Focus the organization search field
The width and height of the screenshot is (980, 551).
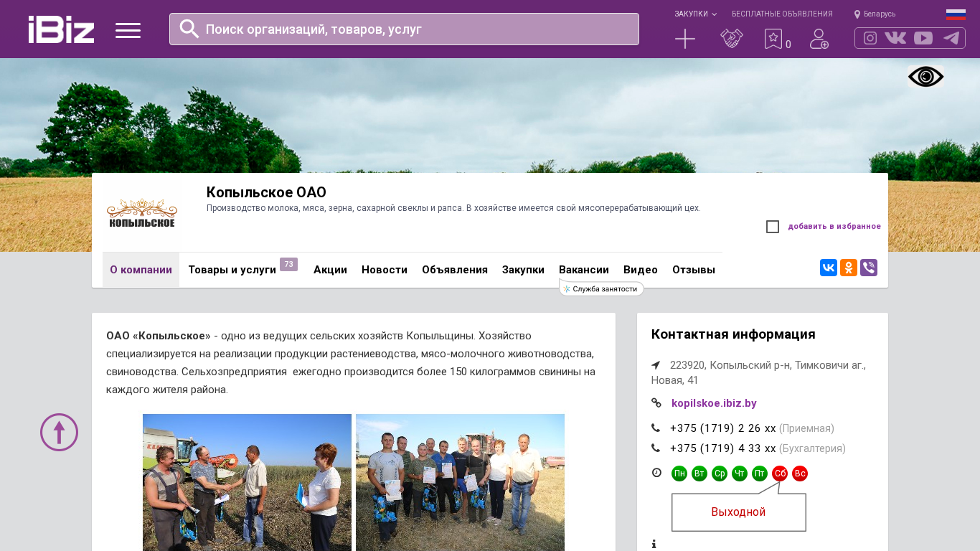click(404, 29)
